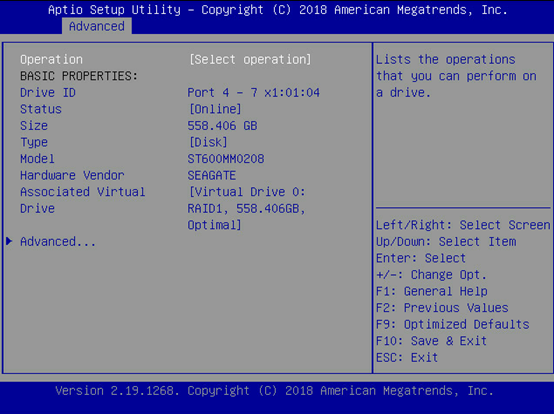Viewport: 554px width, 414px height.
Task: Click the arrow icon beside Advanced...
Action: tap(9, 241)
